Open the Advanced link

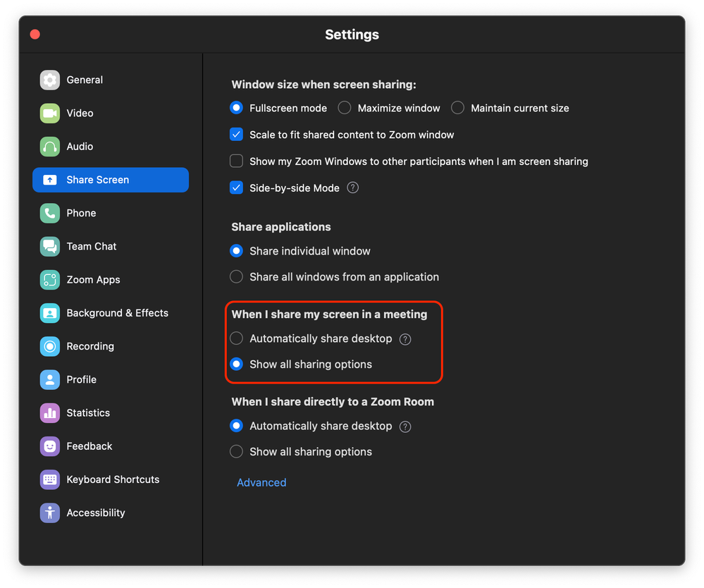tap(261, 483)
